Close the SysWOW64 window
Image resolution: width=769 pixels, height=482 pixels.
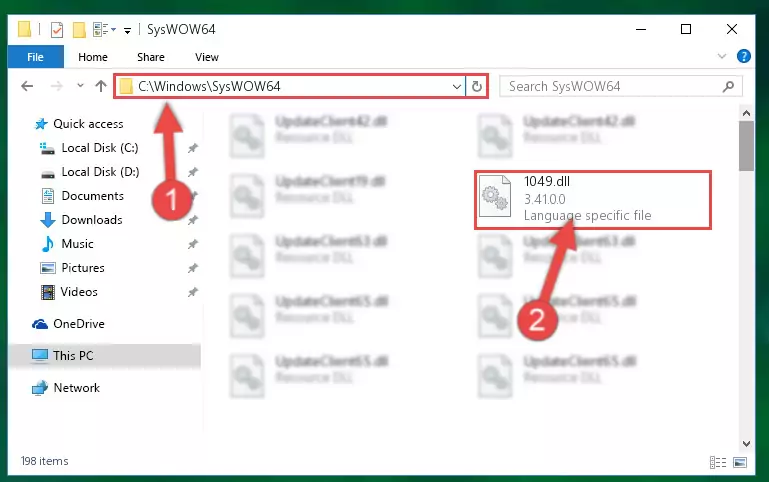[x=732, y=29]
